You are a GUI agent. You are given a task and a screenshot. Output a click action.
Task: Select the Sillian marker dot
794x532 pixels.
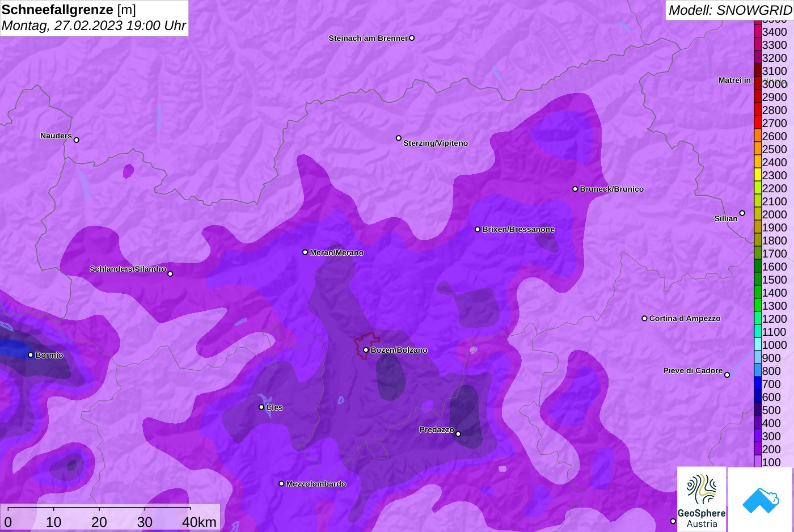[x=742, y=213]
